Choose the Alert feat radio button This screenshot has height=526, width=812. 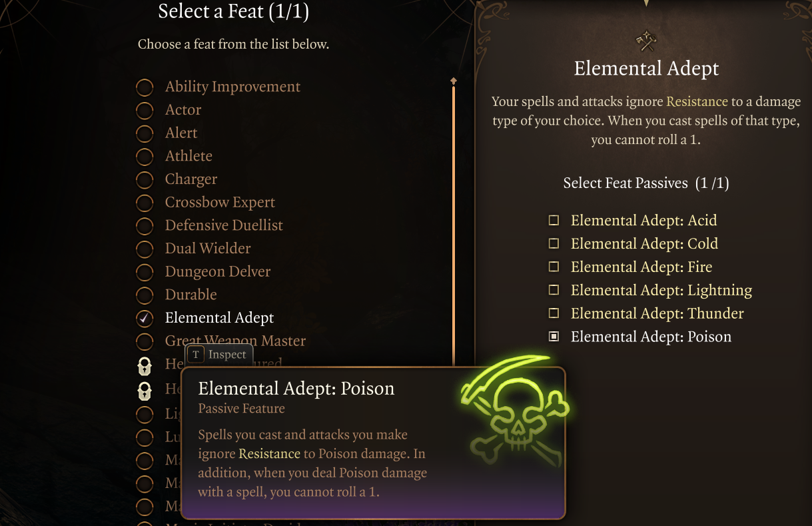tap(145, 133)
